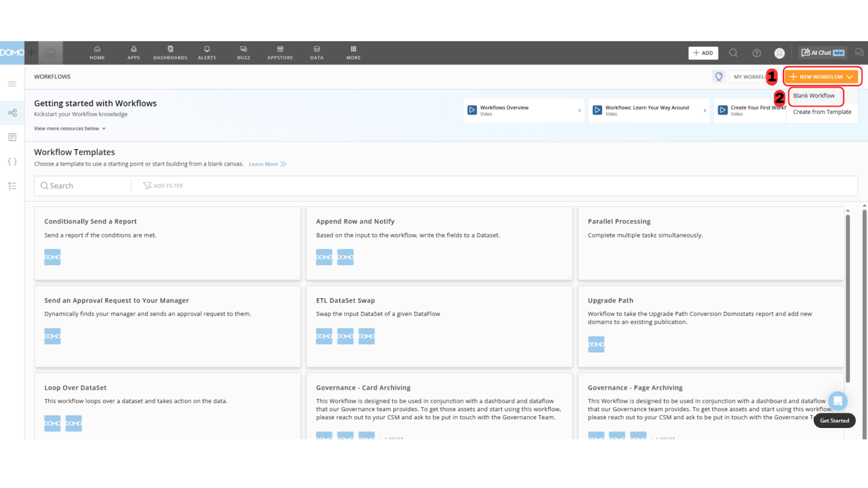Click the Add button in header
The image size is (868, 488).
703,53
